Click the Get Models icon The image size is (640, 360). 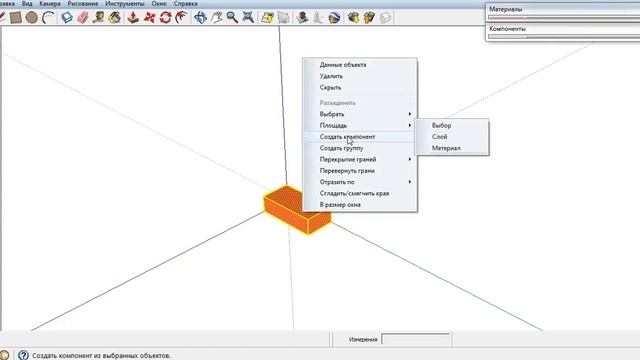click(353, 18)
